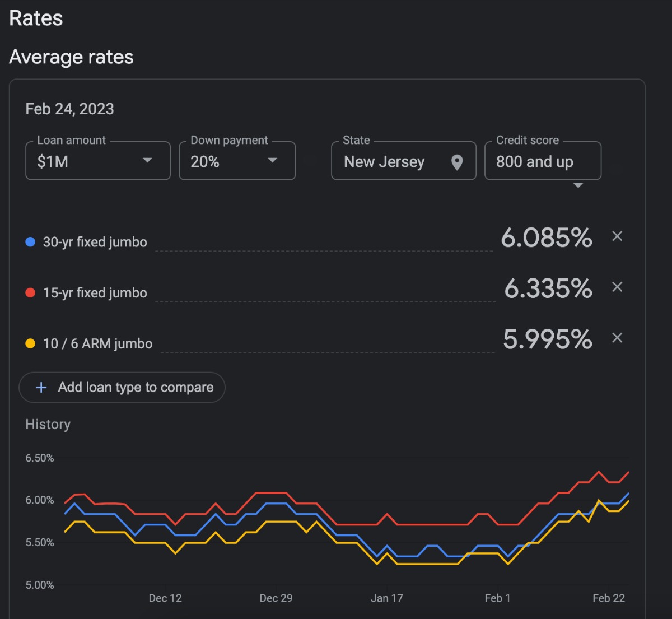The image size is (672, 619).
Task: Open the Loan amount dropdown
Action: click(98, 161)
